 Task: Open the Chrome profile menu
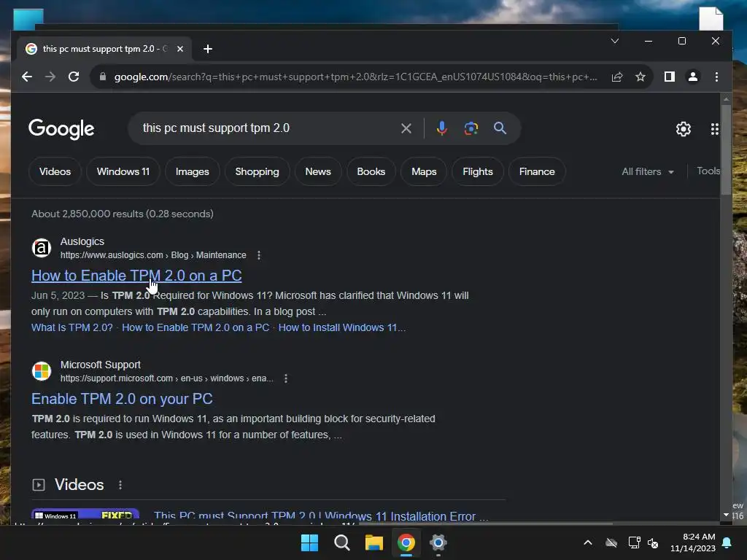click(x=693, y=77)
